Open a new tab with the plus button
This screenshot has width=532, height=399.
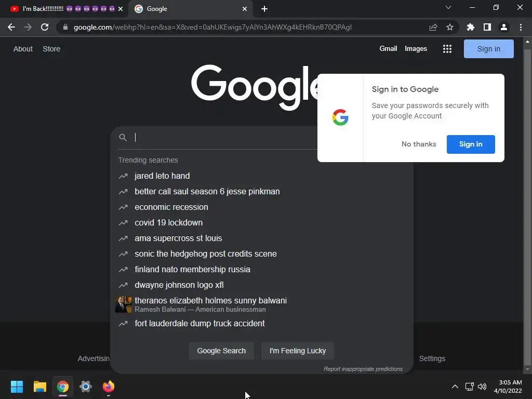click(264, 9)
